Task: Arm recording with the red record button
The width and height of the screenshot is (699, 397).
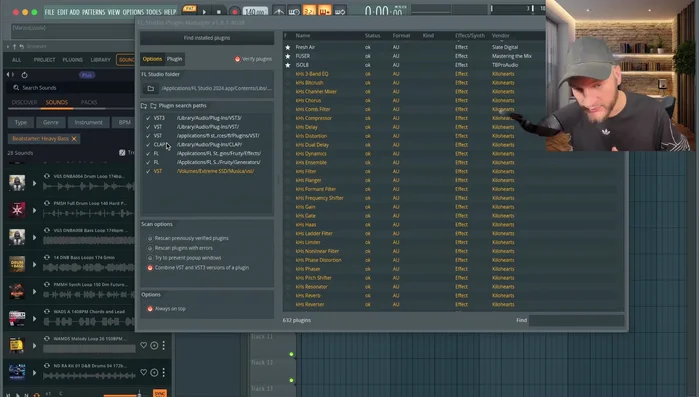Action: point(234,12)
